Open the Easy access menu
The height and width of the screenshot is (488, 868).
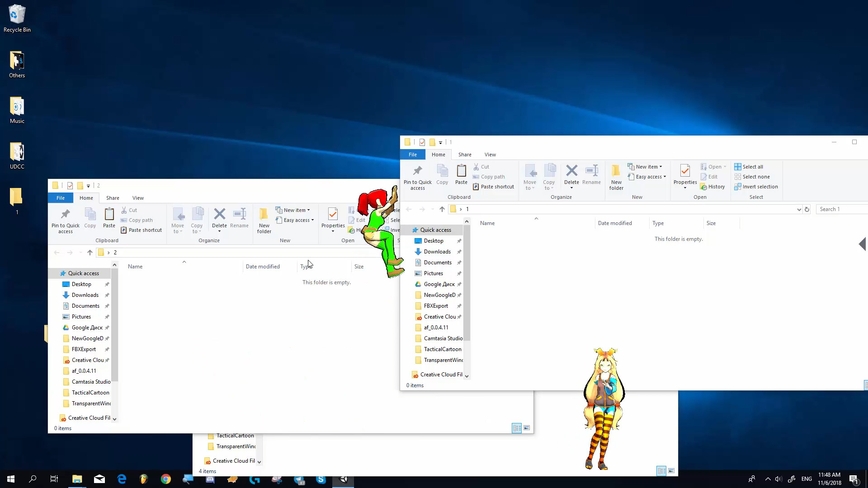coord(647,177)
